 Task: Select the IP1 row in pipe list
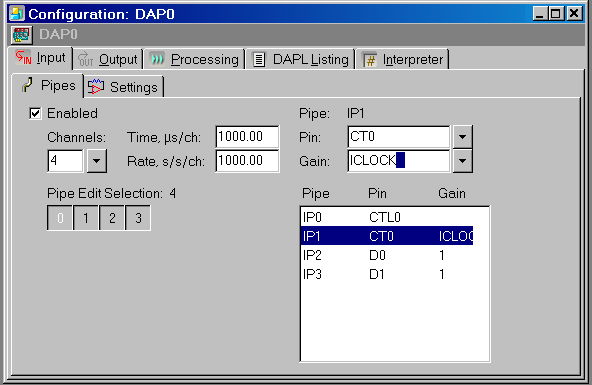pyautogui.click(x=387, y=236)
